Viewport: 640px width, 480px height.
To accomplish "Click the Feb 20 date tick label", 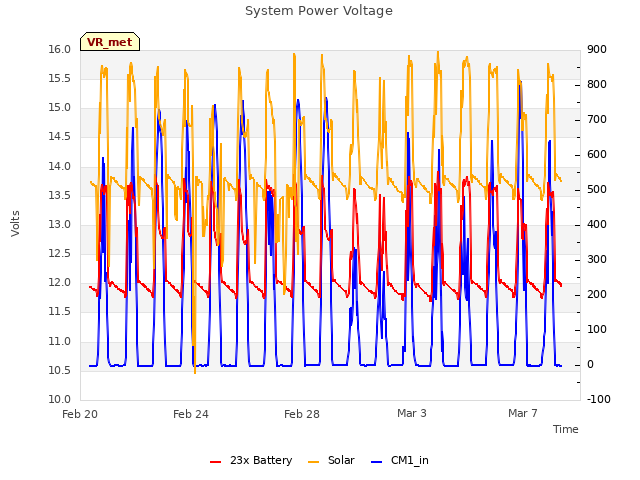I will click(80, 414).
